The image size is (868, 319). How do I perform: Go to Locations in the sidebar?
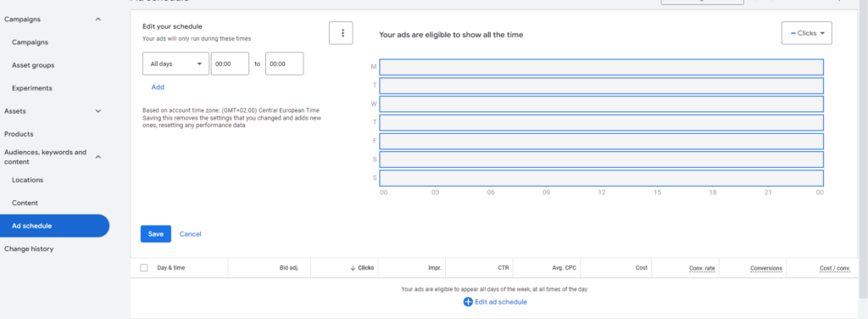pos(28,180)
